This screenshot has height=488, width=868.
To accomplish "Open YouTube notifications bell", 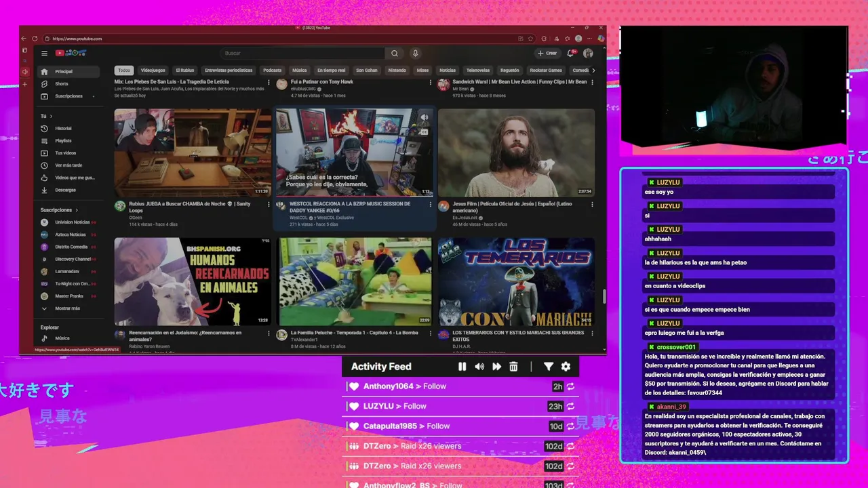I will pos(571,53).
